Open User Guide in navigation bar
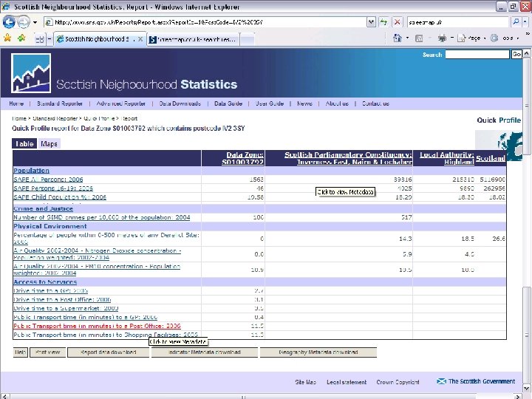The height and width of the screenshot is (399, 532). (270, 103)
